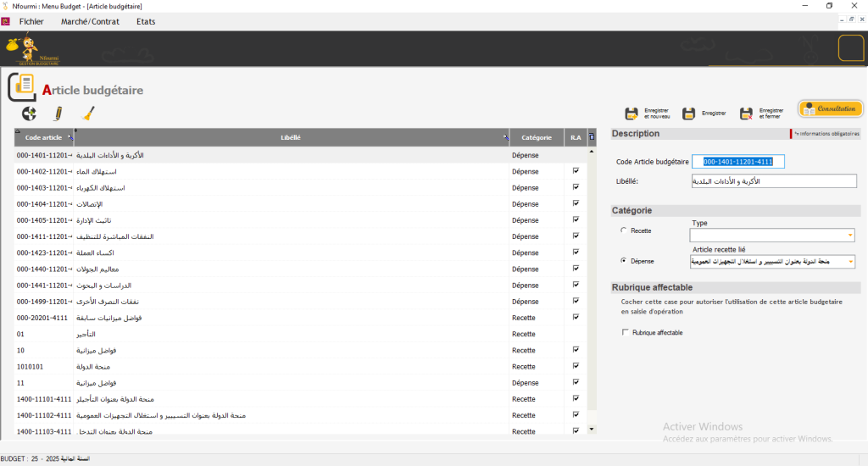Open the Marché/Contrat menu

pos(89,21)
